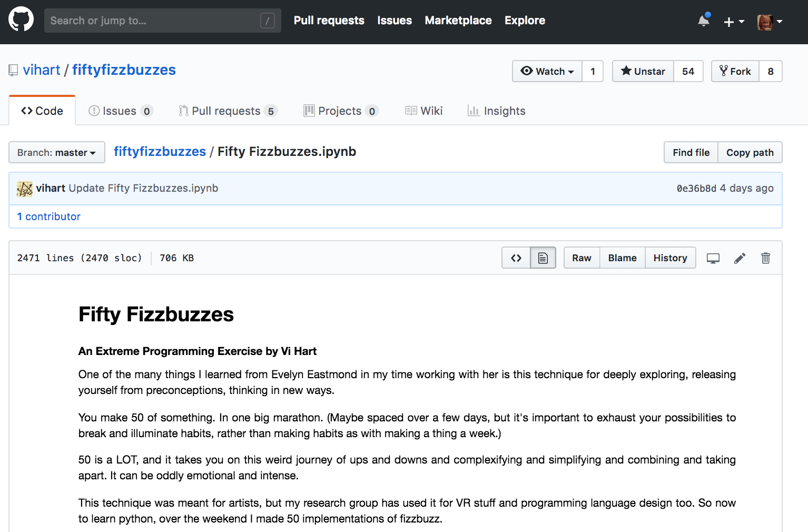The image size is (808, 532).
Task: Unstar the repository
Action: pos(643,71)
